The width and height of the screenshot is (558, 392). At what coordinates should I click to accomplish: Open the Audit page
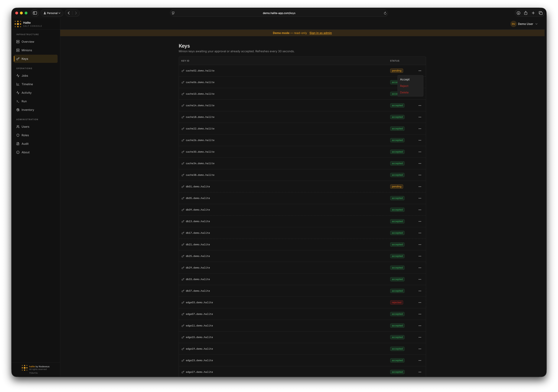click(x=35, y=144)
